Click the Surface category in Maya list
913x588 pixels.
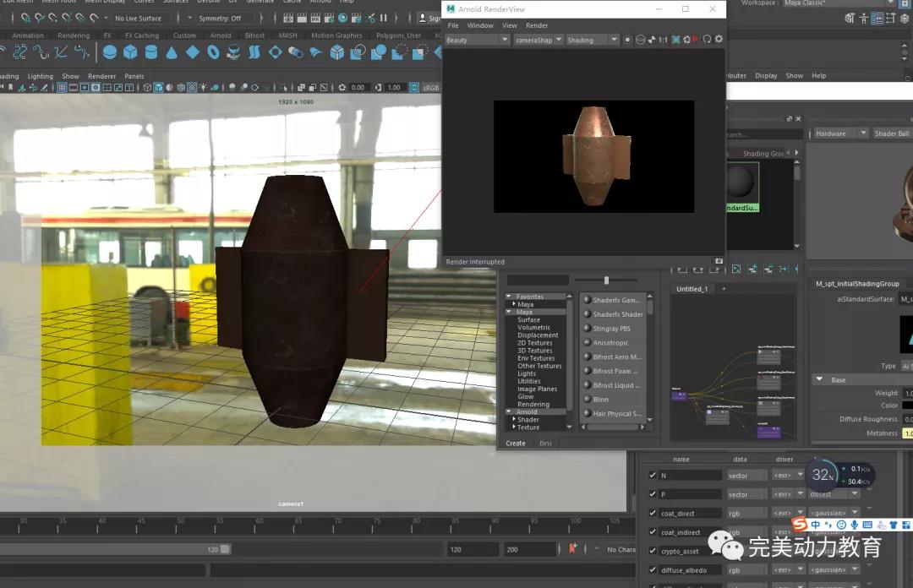click(x=529, y=320)
